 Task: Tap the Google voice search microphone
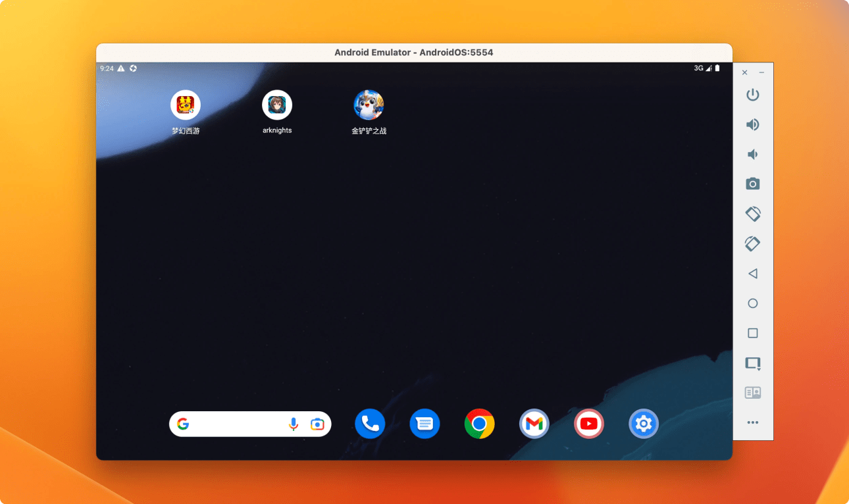click(294, 424)
